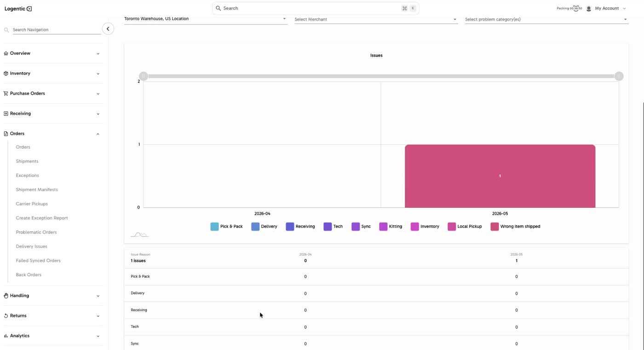Toggle Sync legend series
This screenshot has height=350, width=644.
click(361, 227)
